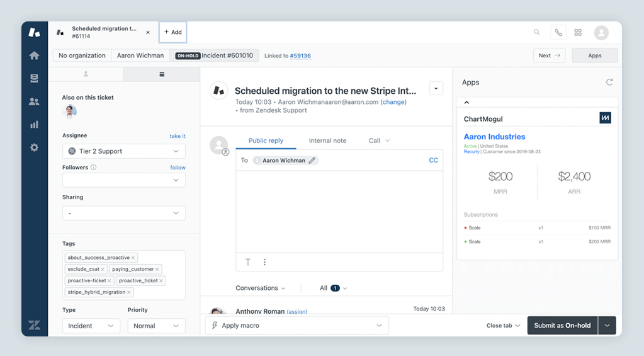Click the take it link
This screenshot has height=356, width=644.
click(x=178, y=136)
